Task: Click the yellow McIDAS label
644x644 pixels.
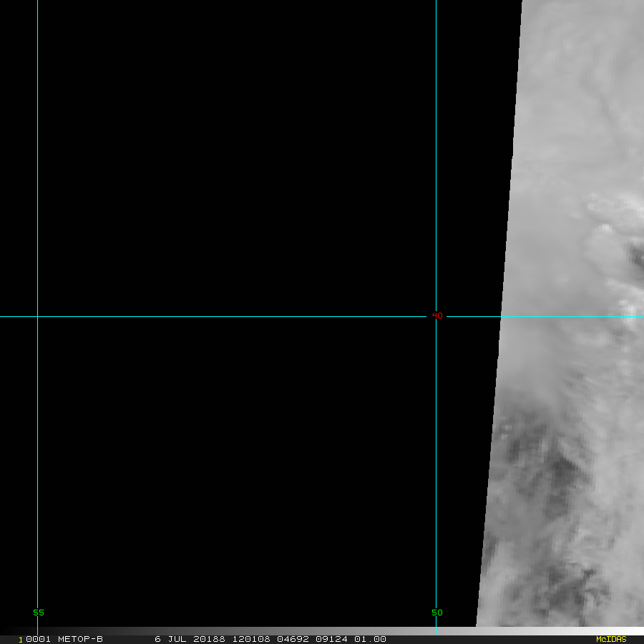Action: [610, 639]
